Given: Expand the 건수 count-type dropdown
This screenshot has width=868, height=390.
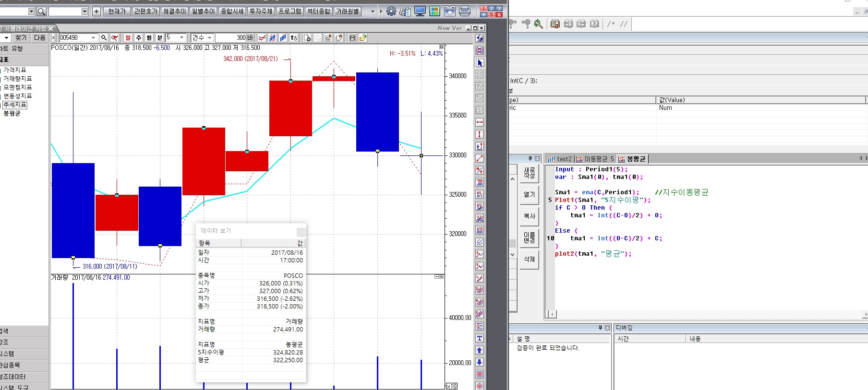Looking at the screenshot, I should coord(209,37).
